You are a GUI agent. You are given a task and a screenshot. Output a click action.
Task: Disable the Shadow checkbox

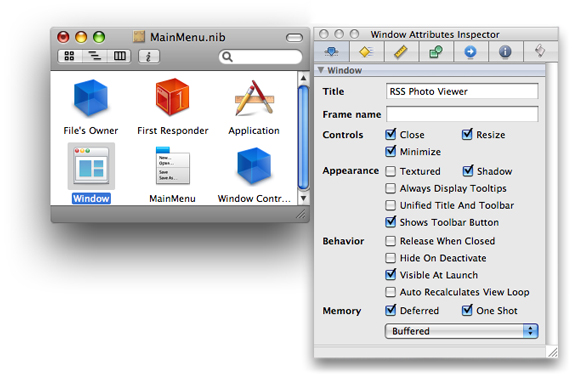[x=468, y=170]
